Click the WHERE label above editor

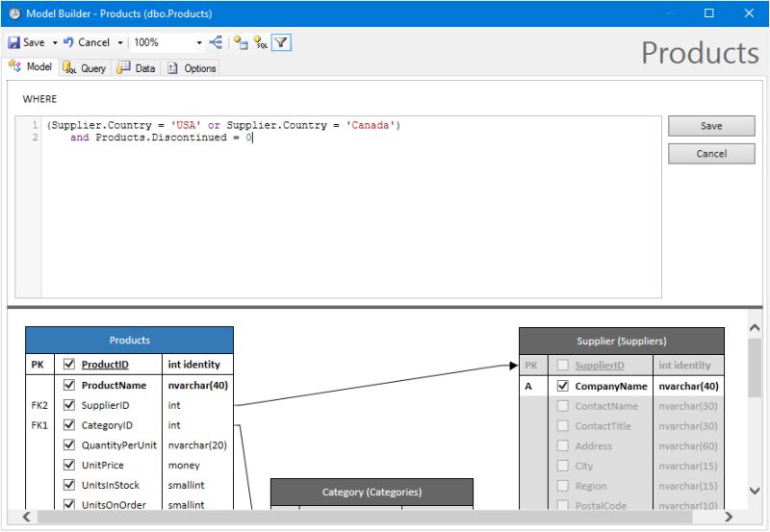click(39, 99)
